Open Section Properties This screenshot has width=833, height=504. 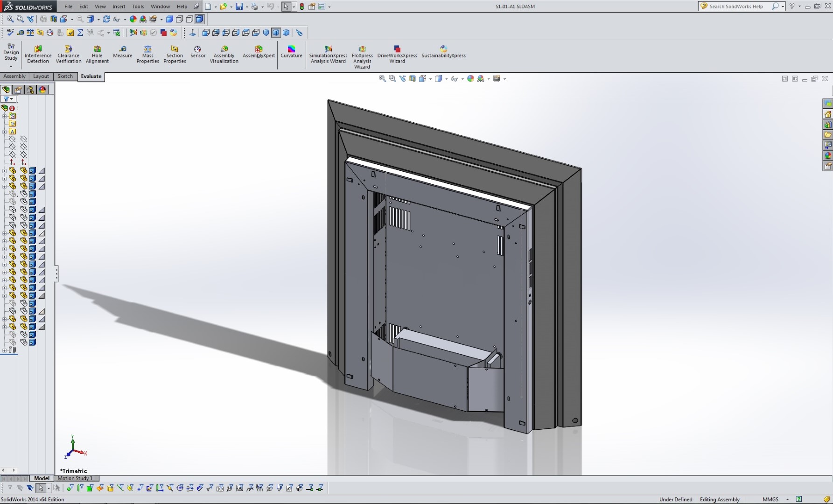tap(175, 55)
